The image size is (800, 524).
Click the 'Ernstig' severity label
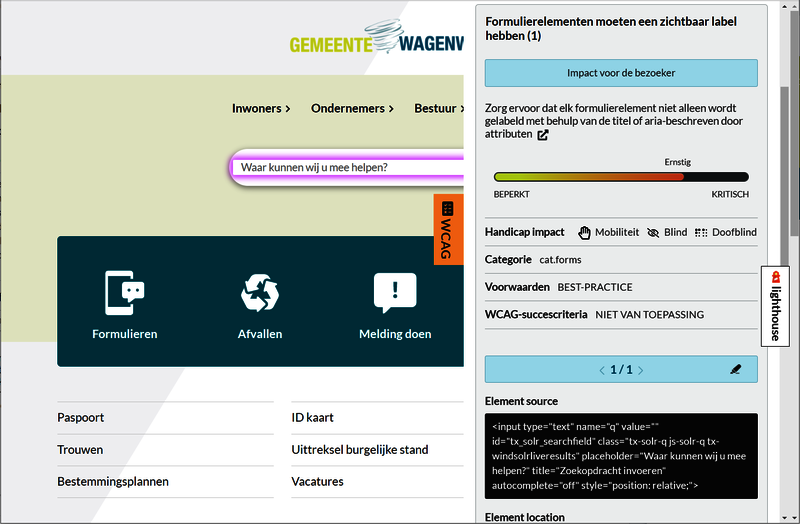click(x=678, y=162)
